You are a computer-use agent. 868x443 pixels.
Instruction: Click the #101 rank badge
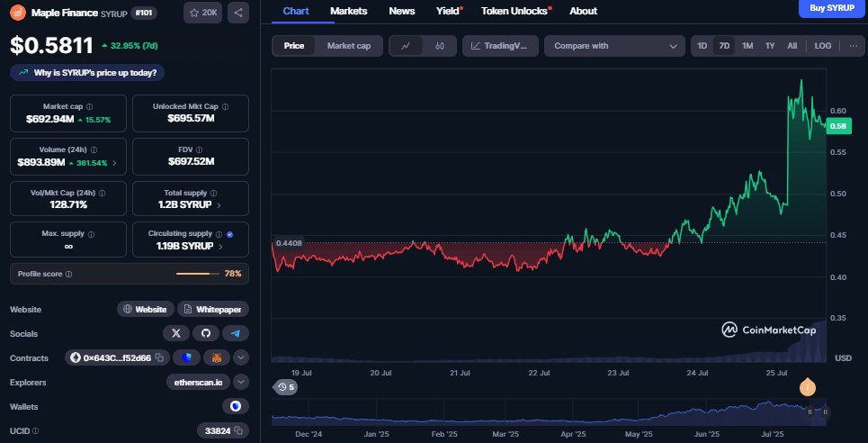click(143, 13)
